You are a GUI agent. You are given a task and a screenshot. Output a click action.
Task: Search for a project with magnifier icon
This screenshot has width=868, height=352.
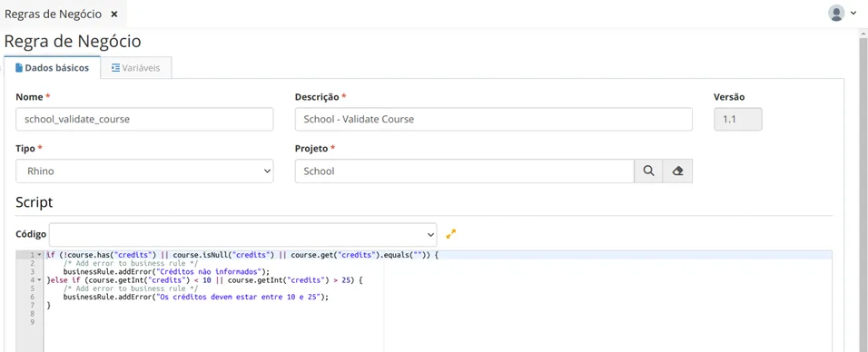coord(648,171)
